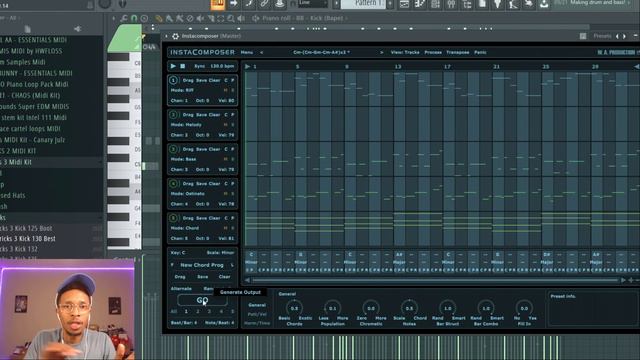Screen dimensions: 640x360
Task: Open the View: Tracks menu
Action: 405,52
